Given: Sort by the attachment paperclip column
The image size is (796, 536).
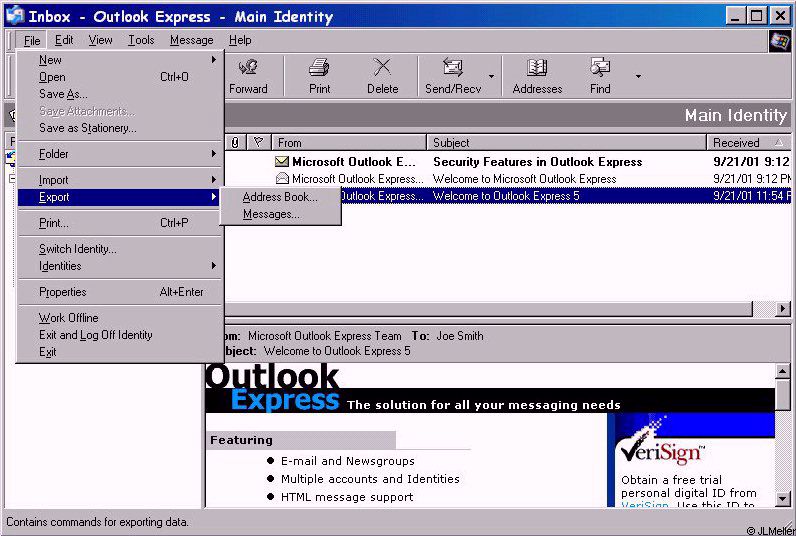Looking at the screenshot, I should pyautogui.click(x=235, y=143).
